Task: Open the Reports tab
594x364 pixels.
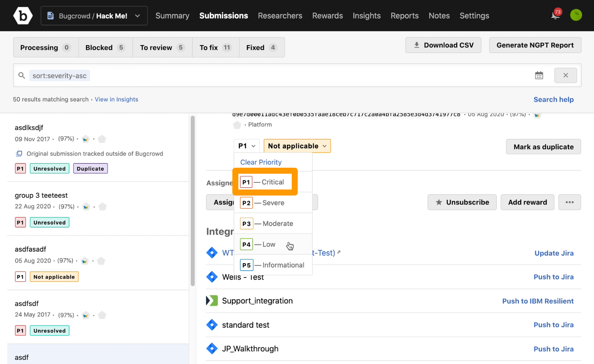Action: (405, 16)
